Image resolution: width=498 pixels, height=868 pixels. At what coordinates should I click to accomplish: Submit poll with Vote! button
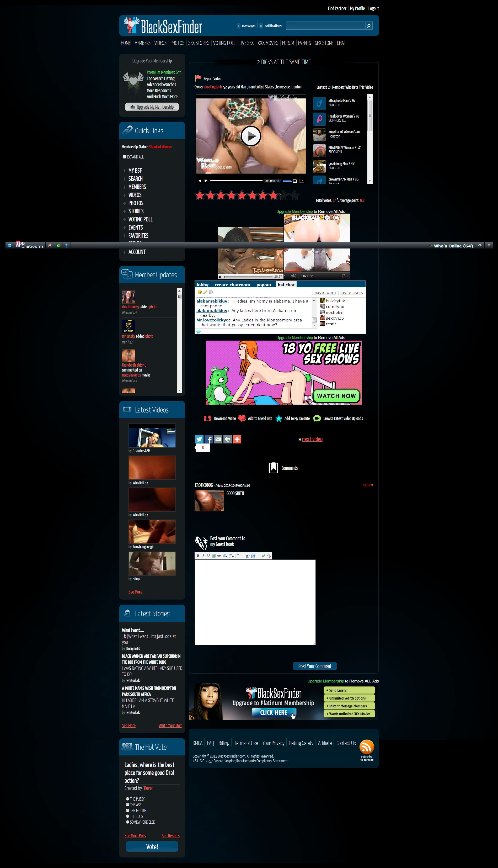tap(152, 847)
